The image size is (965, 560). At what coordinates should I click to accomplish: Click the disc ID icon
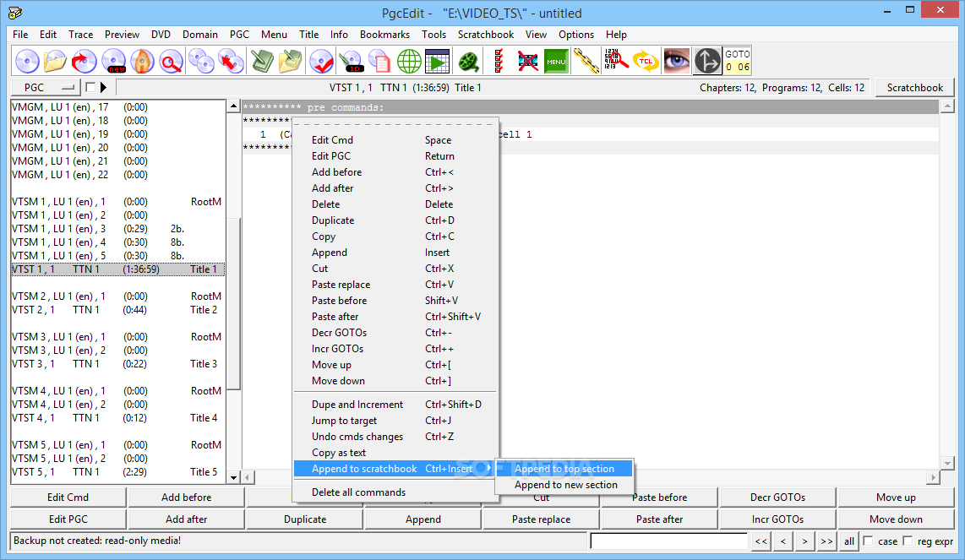(352, 61)
